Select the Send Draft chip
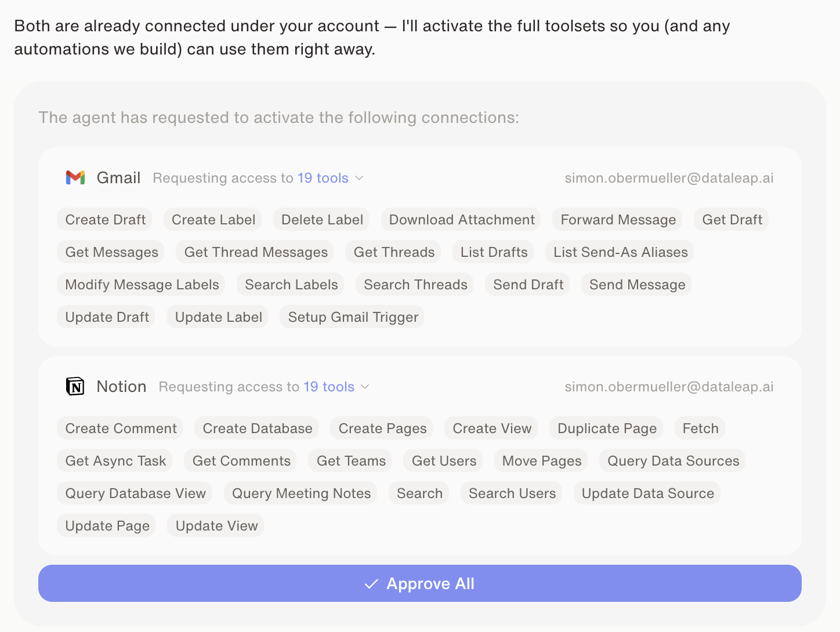 (x=528, y=285)
